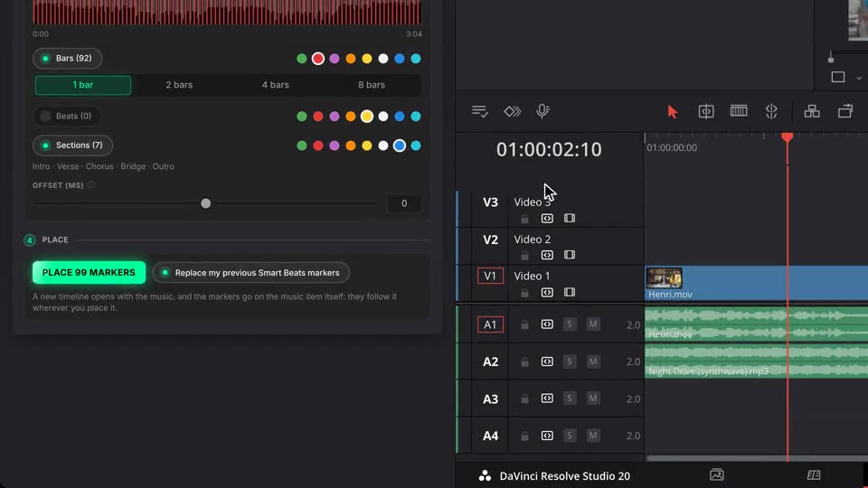Enable the Beats (0) markers option

(x=66, y=117)
